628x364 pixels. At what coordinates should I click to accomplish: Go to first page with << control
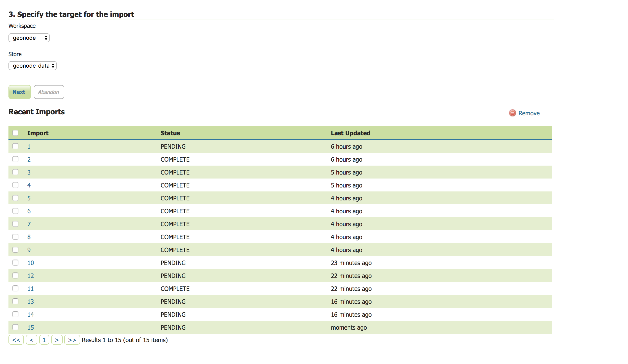click(x=16, y=340)
